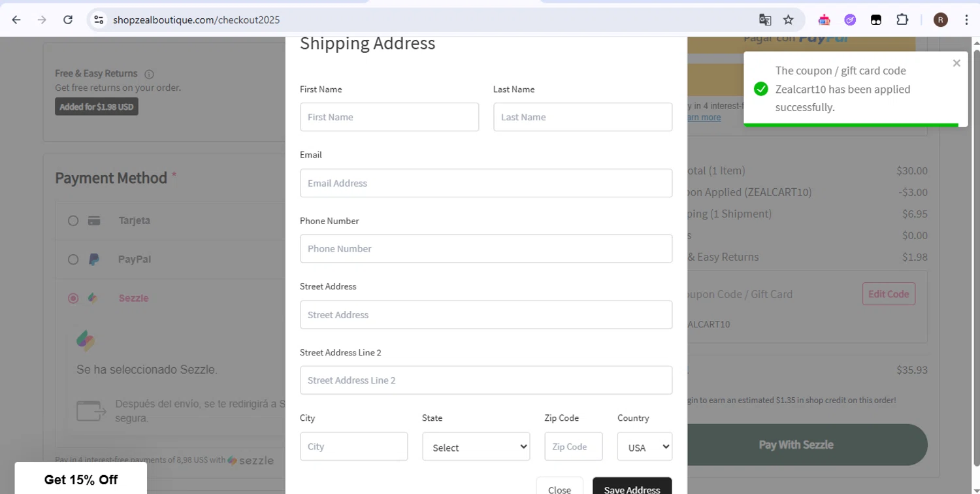Viewport: 980px width, 494px height.
Task: Go back to previous page
Action: tap(16, 20)
